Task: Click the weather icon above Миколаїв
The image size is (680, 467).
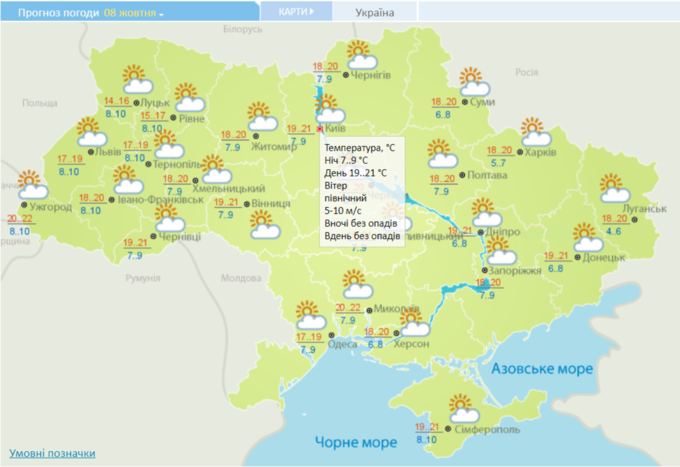Action: click(x=357, y=284)
